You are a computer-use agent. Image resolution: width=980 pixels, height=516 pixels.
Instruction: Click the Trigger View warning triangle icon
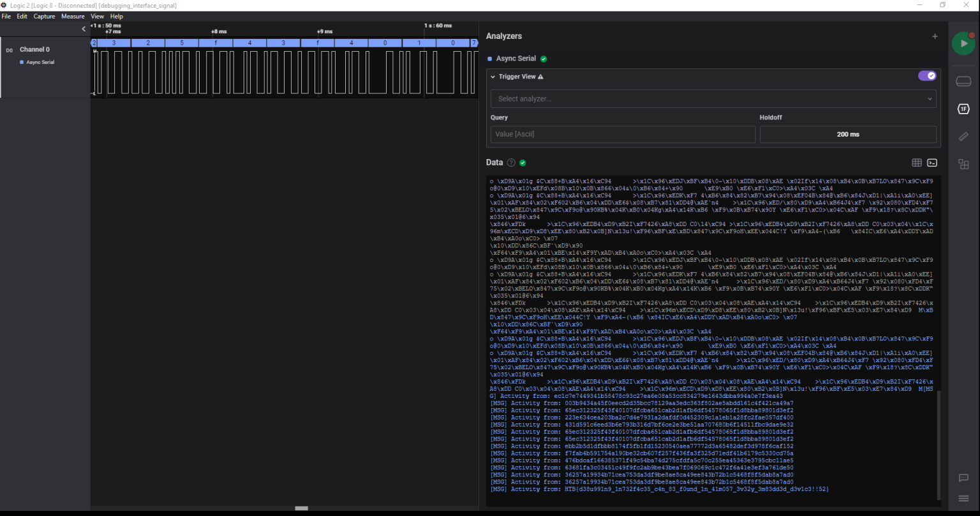pyautogui.click(x=540, y=77)
